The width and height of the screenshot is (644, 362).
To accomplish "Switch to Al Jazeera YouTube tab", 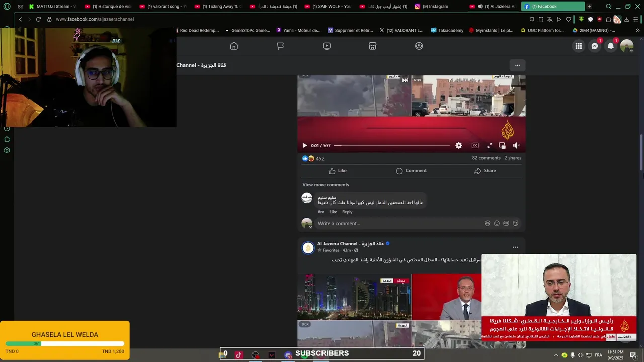I will point(493,7).
